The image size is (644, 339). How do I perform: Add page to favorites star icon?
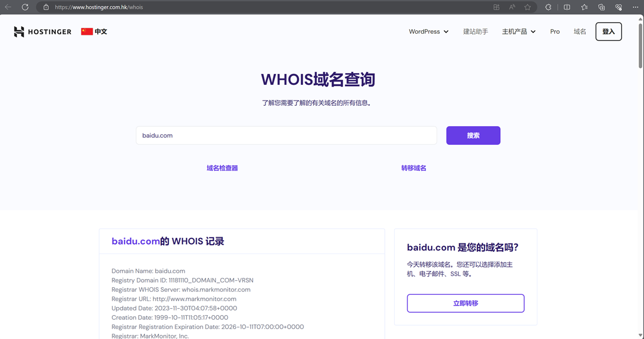[x=528, y=7]
